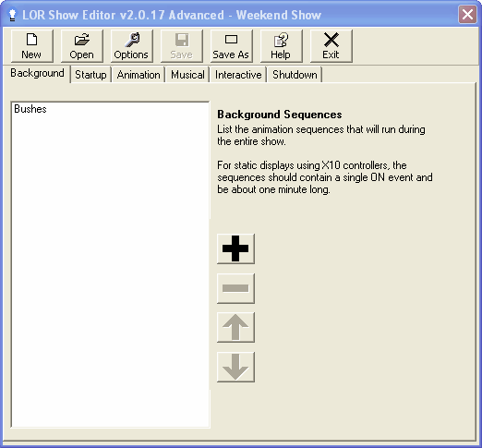The image size is (482, 448).
Task: Go to the Musical tab
Action: (x=187, y=75)
